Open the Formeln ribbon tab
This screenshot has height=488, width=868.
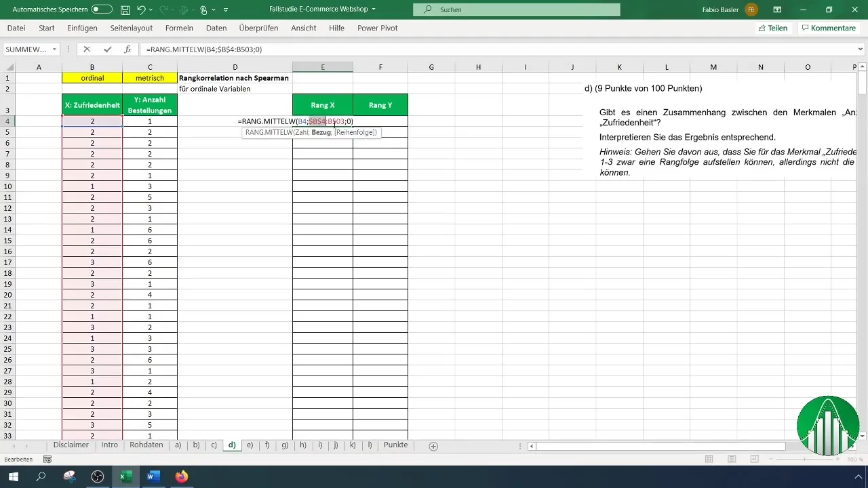[x=179, y=28]
